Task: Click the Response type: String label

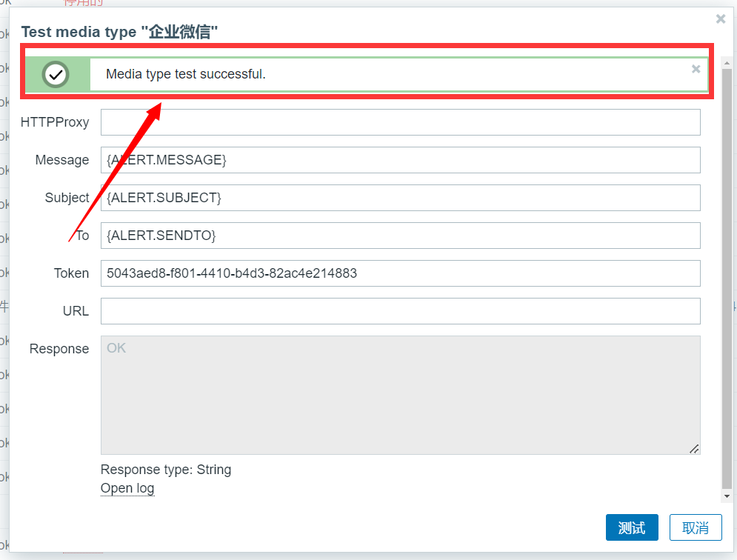Action: (x=166, y=470)
